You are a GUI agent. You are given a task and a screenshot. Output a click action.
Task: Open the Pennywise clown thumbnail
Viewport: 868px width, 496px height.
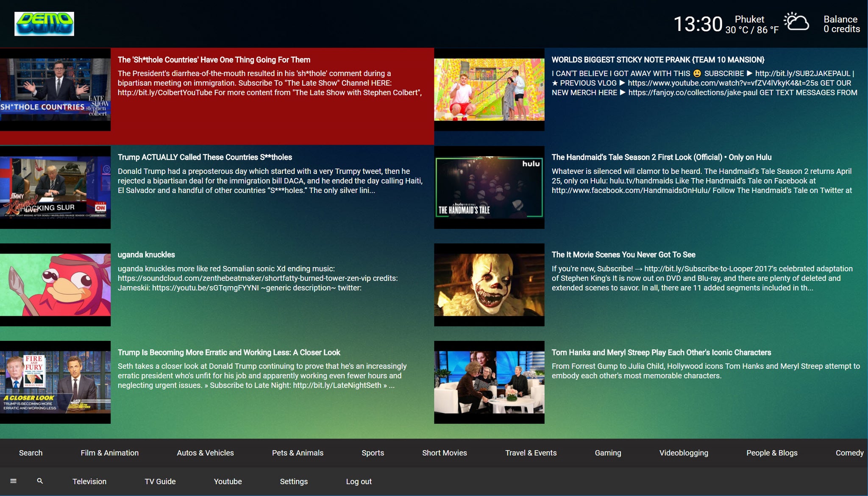pos(489,284)
